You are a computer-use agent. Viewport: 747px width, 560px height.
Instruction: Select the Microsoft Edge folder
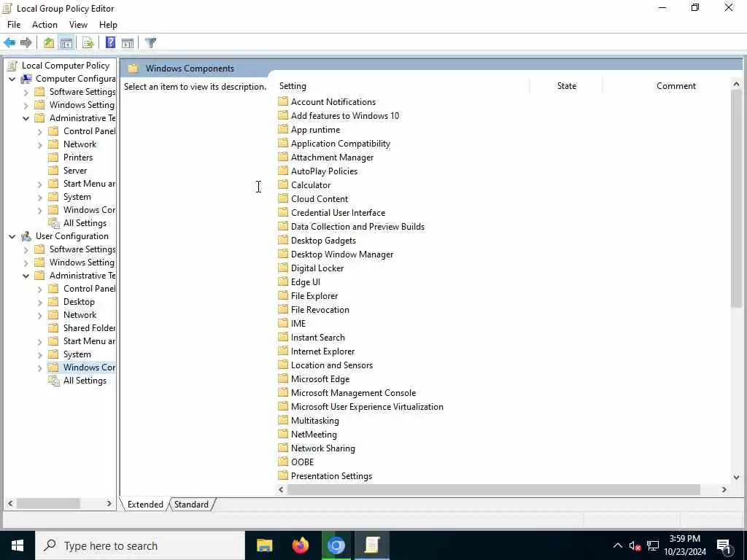click(320, 379)
